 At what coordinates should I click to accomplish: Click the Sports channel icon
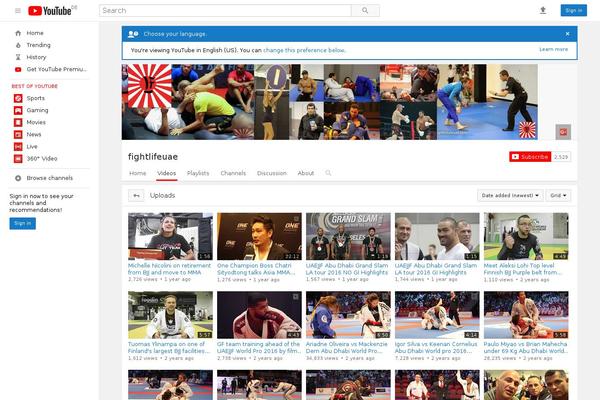pos(18,98)
